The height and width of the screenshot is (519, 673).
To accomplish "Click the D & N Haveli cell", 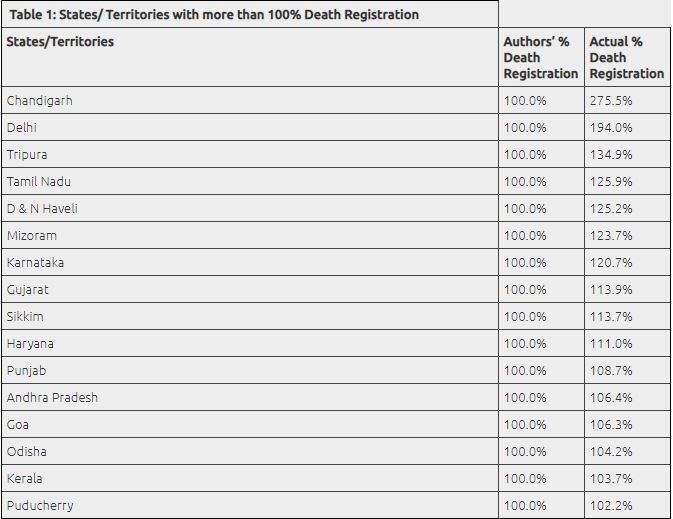I will click(42, 209).
